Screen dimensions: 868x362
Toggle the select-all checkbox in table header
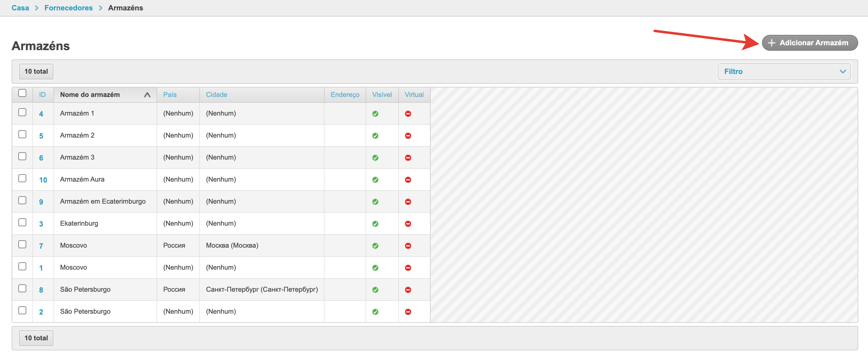(22, 93)
